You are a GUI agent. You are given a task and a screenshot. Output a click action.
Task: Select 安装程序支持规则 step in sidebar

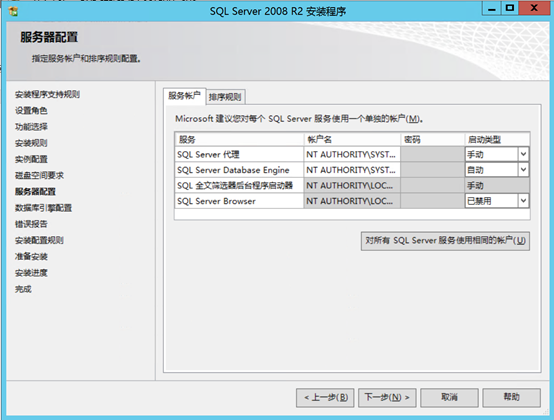pyautogui.click(x=47, y=94)
